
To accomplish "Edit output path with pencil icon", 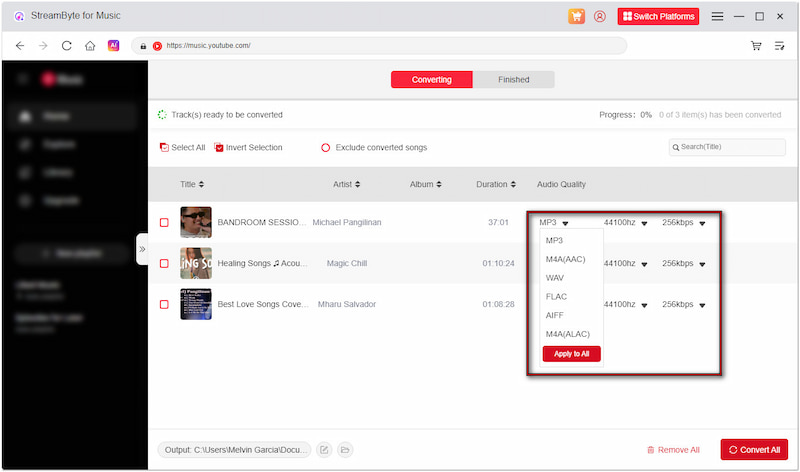I will coord(324,450).
